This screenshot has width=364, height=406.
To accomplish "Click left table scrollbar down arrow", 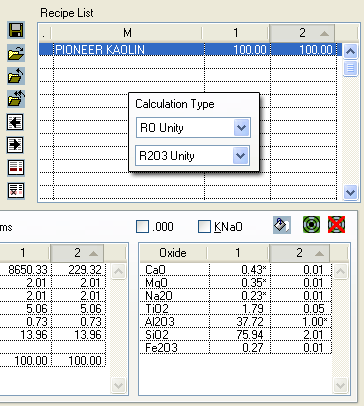I will tap(118, 385).
